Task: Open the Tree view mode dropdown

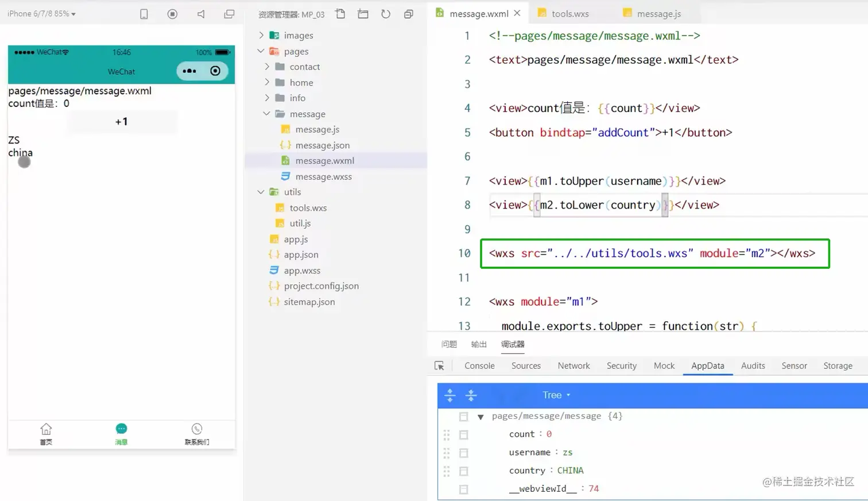Action: click(x=556, y=395)
